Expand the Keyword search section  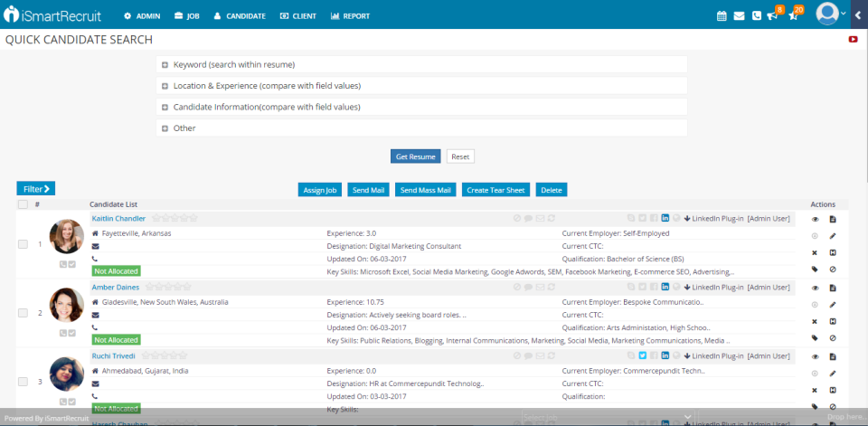165,65
